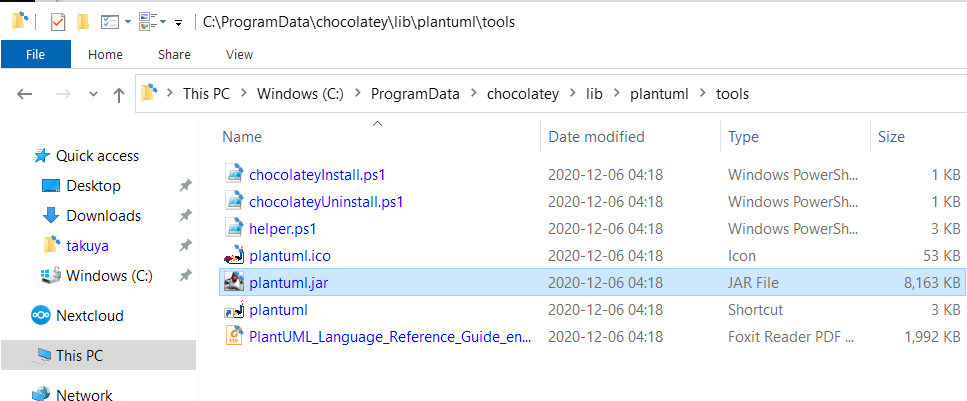Click the New folder icon in title bar

coord(83,22)
